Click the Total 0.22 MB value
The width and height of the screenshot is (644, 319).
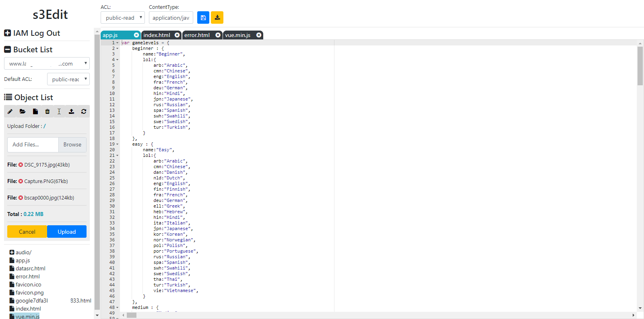[x=33, y=214]
